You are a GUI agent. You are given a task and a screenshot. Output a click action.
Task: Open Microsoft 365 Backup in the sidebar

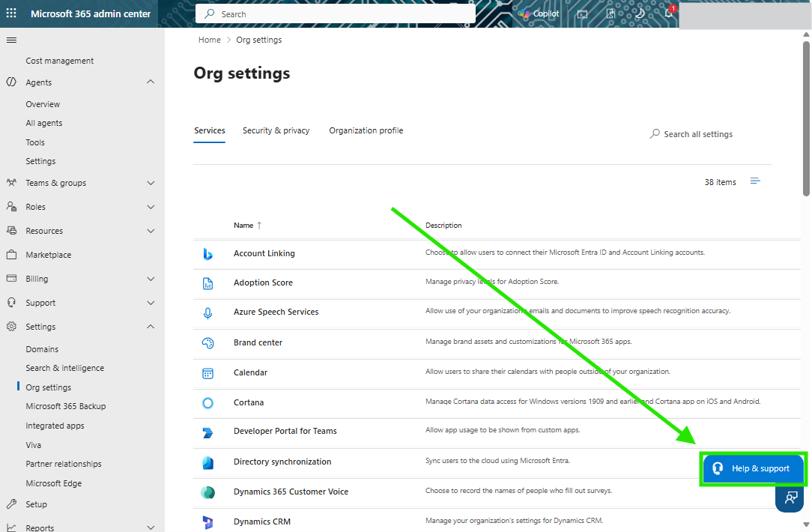[66, 406]
